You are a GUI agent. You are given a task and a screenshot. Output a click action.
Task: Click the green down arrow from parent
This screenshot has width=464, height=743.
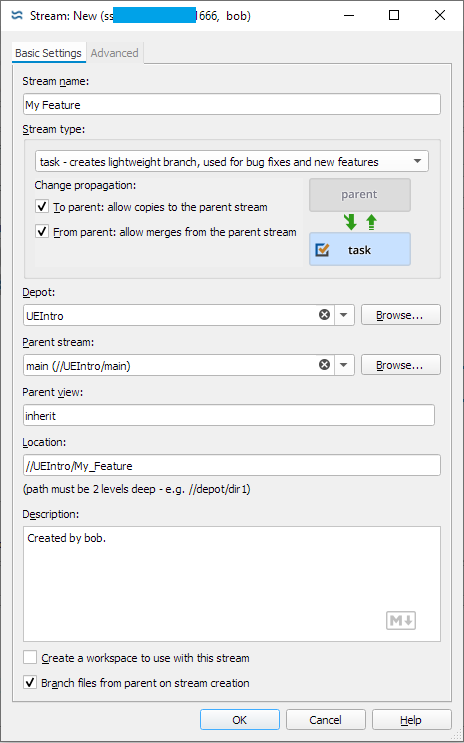click(351, 222)
